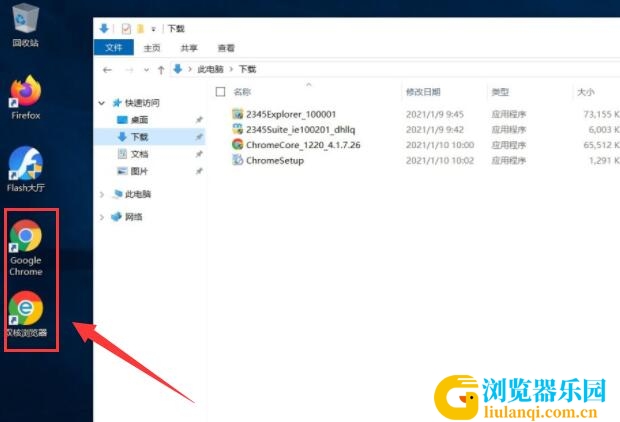Image resolution: width=620 pixels, height=422 pixels.
Task: Select 网络 in the navigation pane
Action: click(x=133, y=217)
